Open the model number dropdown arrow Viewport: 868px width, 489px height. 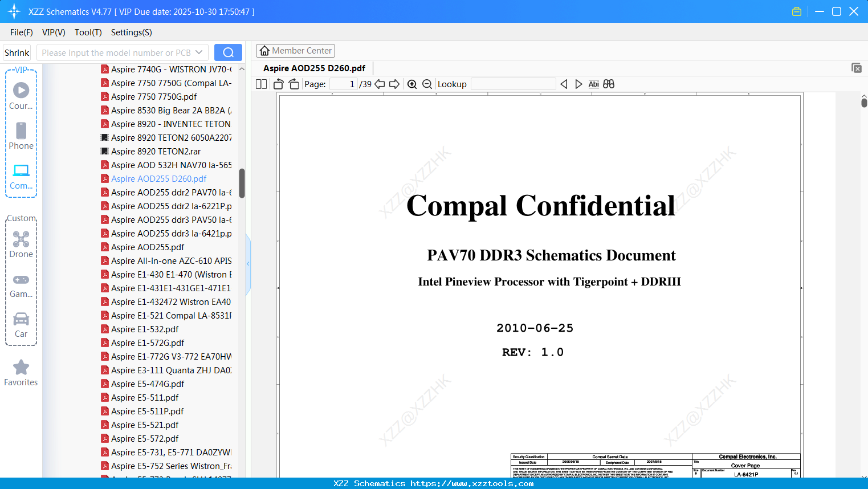pyautogui.click(x=199, y=52)
